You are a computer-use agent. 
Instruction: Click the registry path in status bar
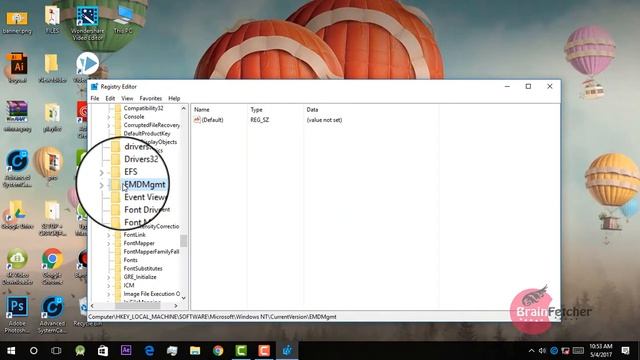click(x=212, y=317)
